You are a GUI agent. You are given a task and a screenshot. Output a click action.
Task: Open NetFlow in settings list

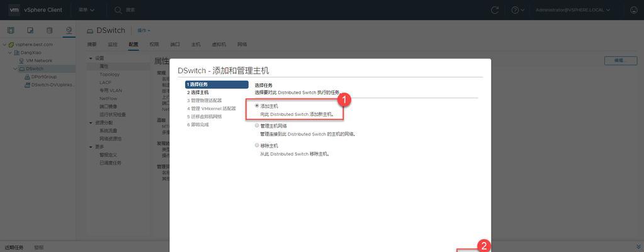108,99
